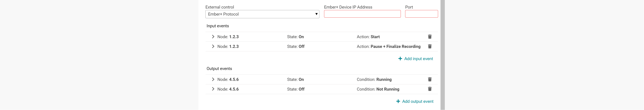Open the External control dropdown
The height and width of the screenshot is (110, 644).
point(262,14)
